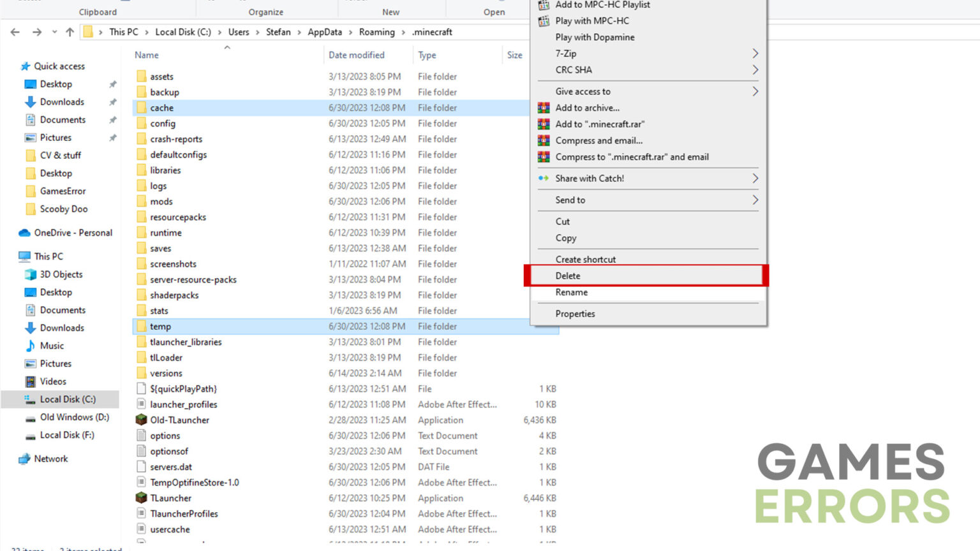Sort files by the Name column header
This screenshot has width=980, height=551.
coord(146,55)
